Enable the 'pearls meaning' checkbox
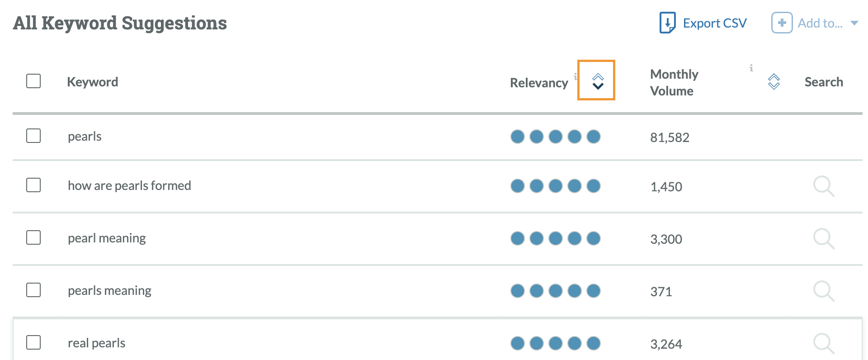 click(33, 290)
